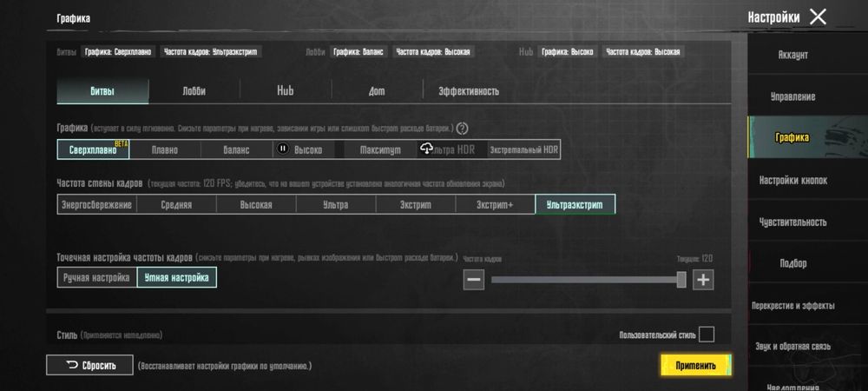Choose Ручная настройка frame tuning
This screenshot has height=391, width=868.
pyautogui.click(x=97, y=277)
